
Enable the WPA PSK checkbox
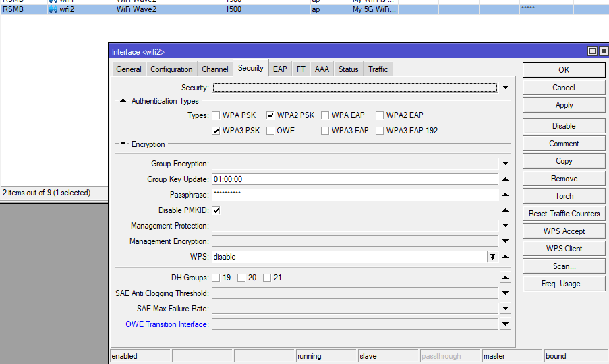(216, 115)
